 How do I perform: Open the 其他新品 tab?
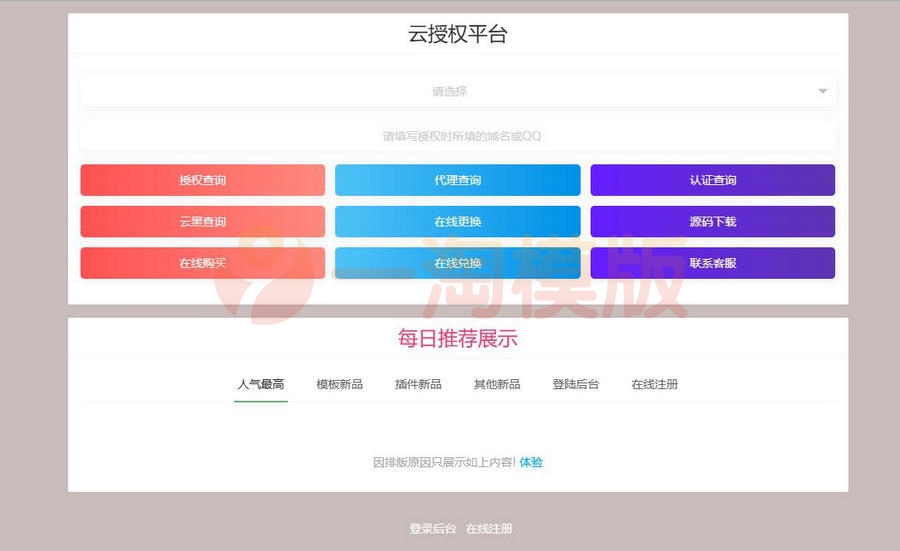coord(497,385)
